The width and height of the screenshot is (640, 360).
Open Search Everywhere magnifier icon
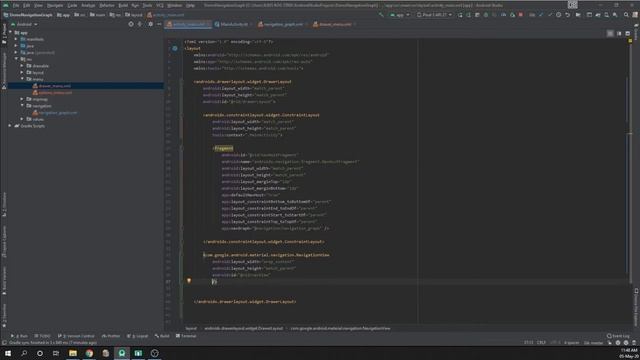[x=626, y=15]
